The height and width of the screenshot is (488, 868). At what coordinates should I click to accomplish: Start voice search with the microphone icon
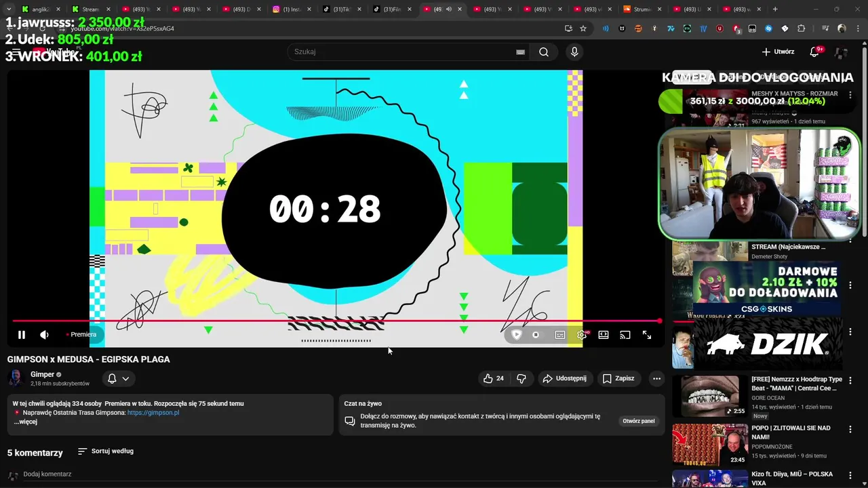[574, 52]
